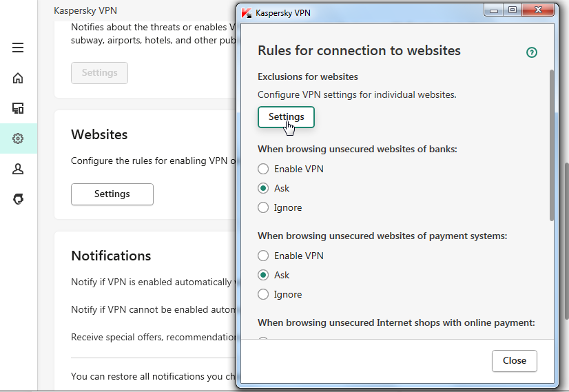Image resolution: width=569 pixels, height=392 pixels.
Task: Select Ignore for unsecured bank websites
Action: tap(263, 207)
